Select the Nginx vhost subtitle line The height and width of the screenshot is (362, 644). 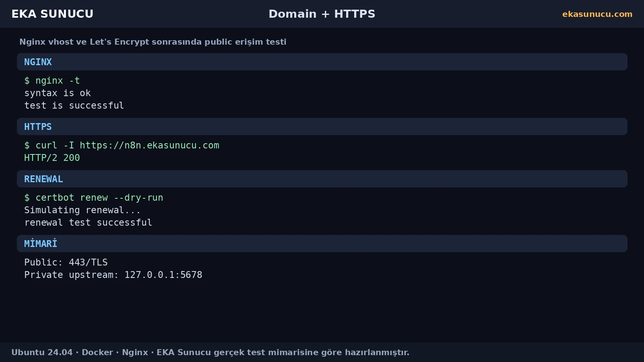pos(153,42)
